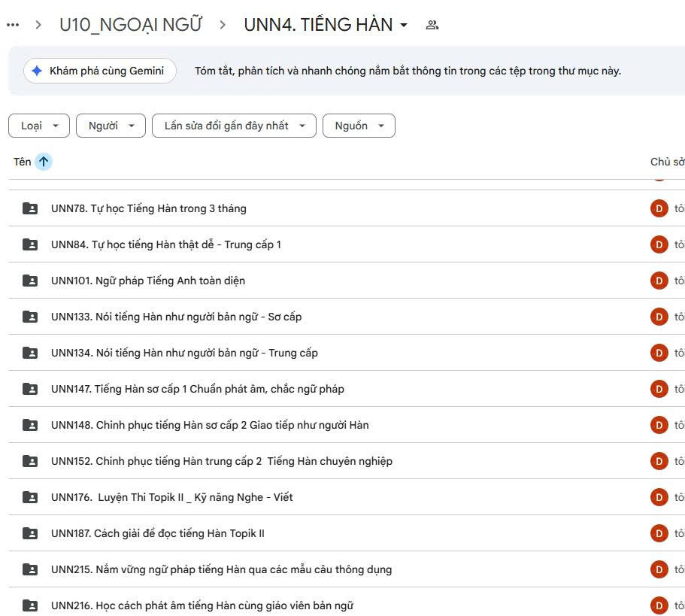Click owner avatar D in UNN215 row
Viewport: 685px width, 616px height.
[x=659, y=569]
